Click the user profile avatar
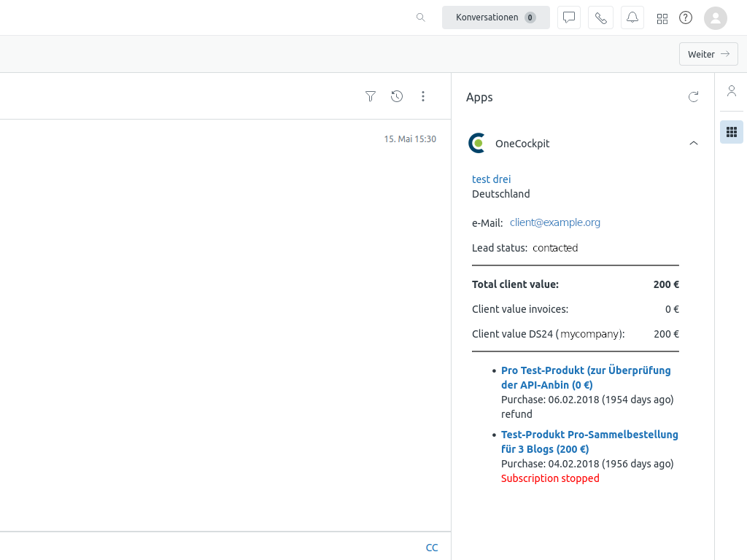The image size is (747, 560). (716, 17)
